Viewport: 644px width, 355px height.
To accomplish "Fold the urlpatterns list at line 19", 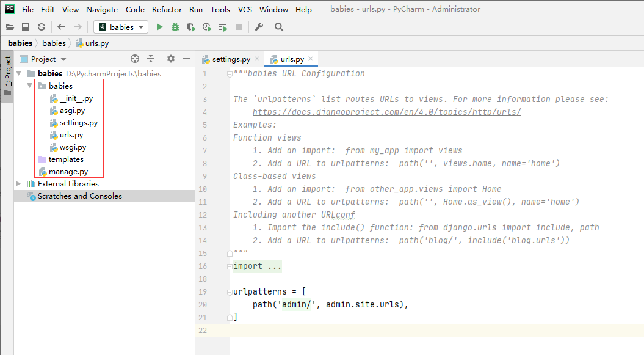I will coord(230,292).
